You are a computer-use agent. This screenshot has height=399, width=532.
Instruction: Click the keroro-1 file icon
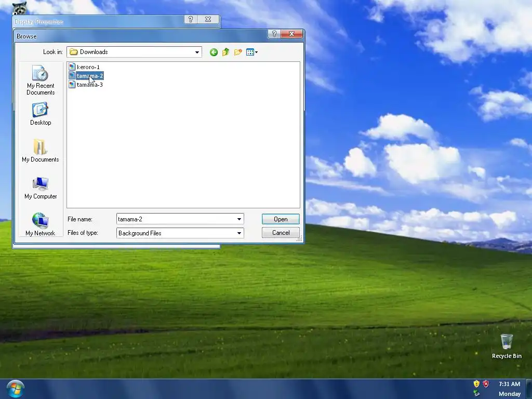click(72, 67)
